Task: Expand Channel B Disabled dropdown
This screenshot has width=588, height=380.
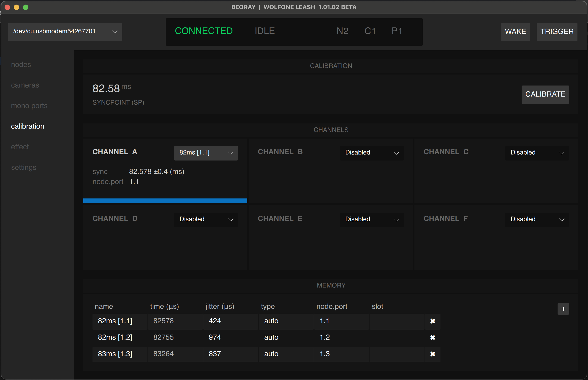Action: [x=372, y=153]
